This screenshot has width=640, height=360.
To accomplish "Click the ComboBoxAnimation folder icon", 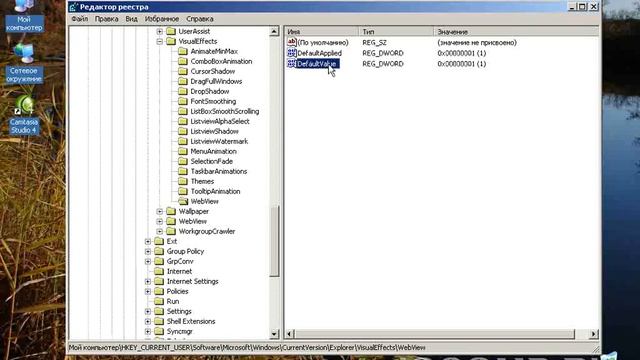I will tap(183, 61).
